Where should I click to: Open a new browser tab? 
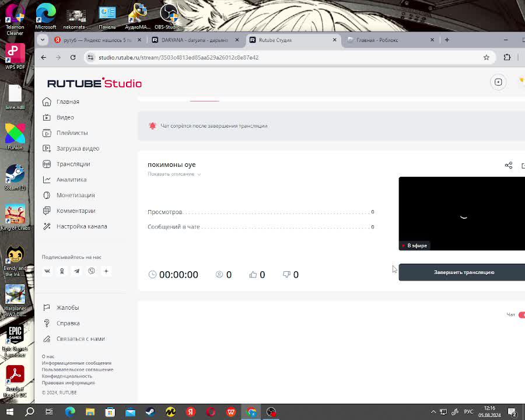click(x=447, y=40)
